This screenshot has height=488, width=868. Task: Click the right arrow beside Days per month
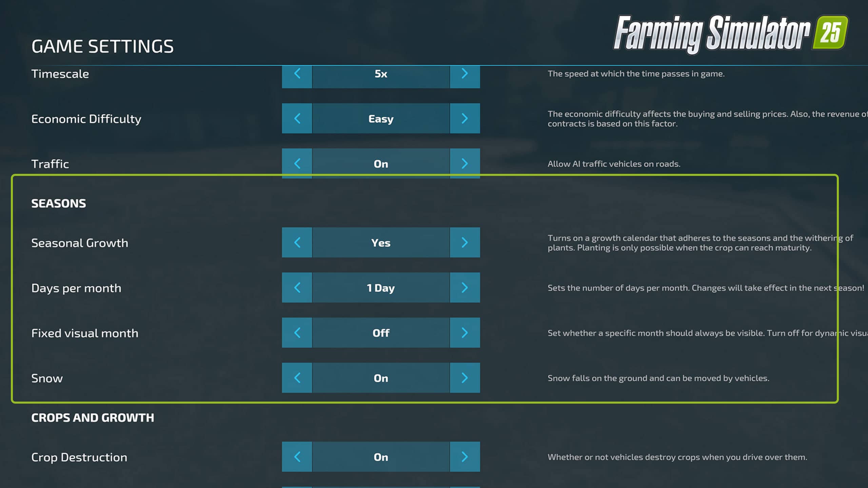coord(465,287)
